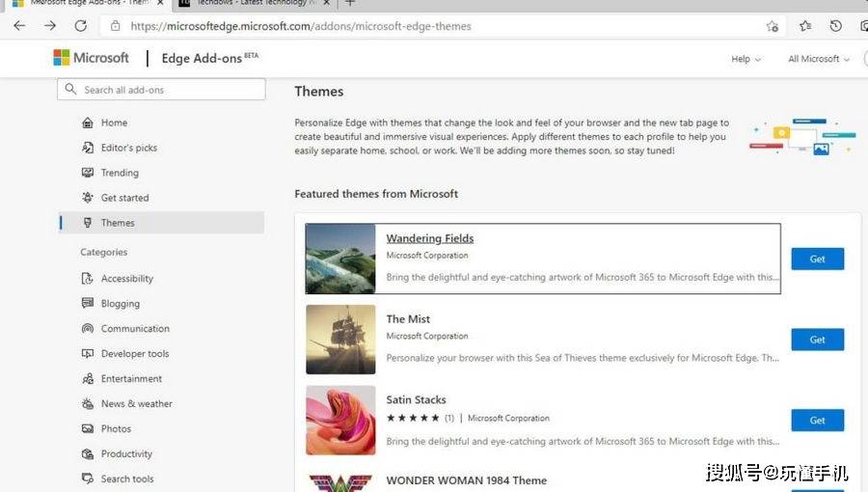Click the Blogging category label
The width and height of the screenshot is (868, 492).
(121, 303)
